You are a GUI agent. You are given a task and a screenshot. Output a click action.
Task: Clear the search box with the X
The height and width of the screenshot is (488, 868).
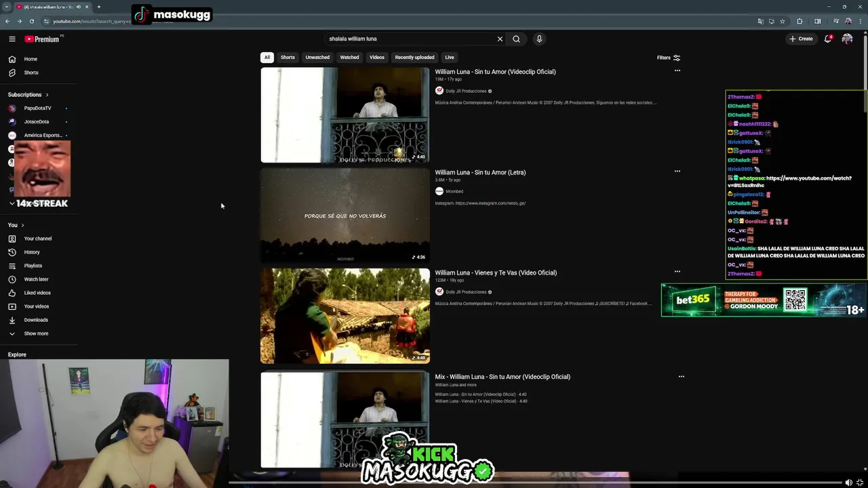500,39
